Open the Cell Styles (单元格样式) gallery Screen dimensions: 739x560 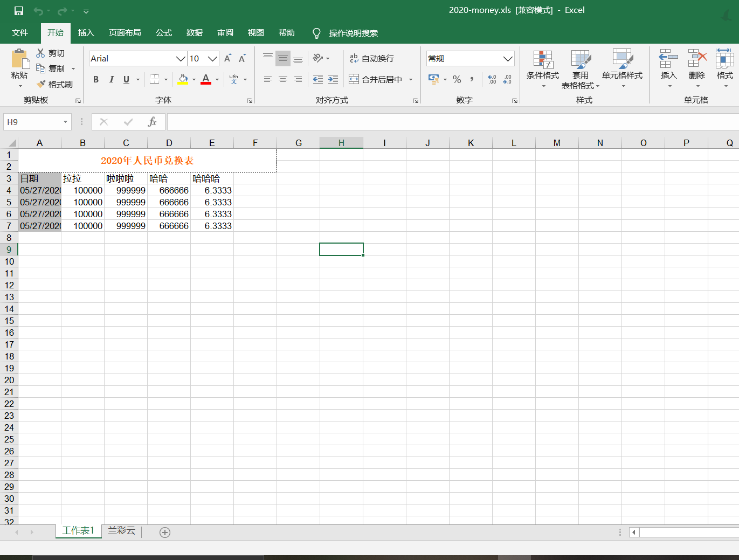pyautogui.click(x=623, y=69)
